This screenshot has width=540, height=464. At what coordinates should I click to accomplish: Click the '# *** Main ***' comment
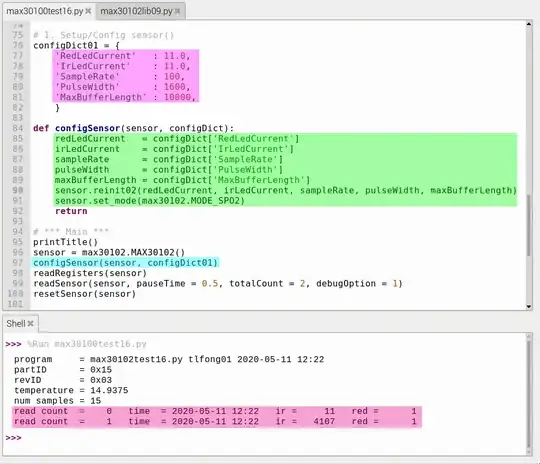tap(71, 231)
